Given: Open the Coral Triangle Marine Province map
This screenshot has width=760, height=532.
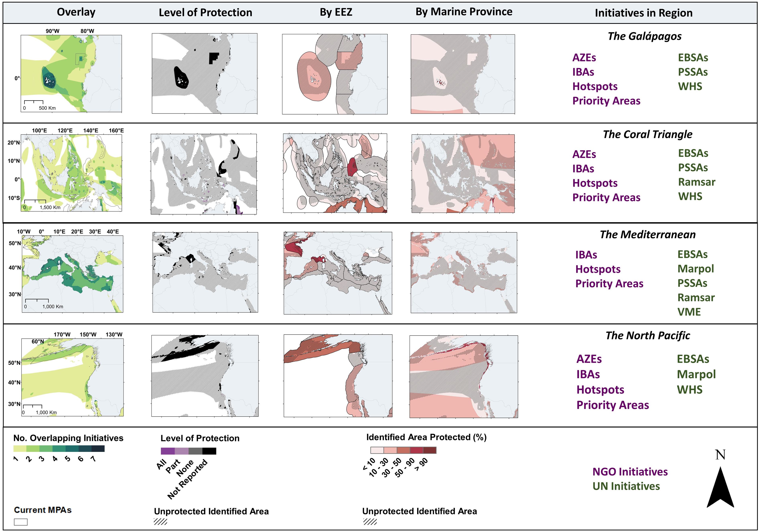Looking at the screenshot, I should 463,173.
